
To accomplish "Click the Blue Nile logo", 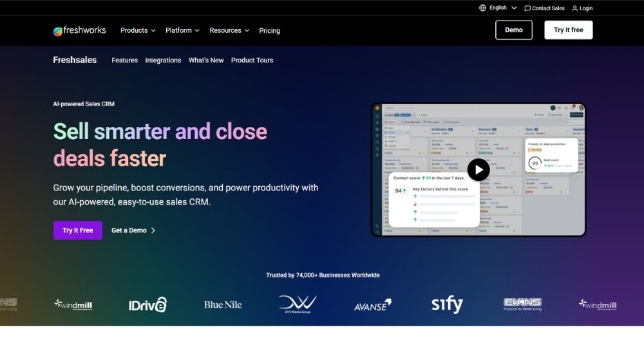I will click(x=223, y=304).
